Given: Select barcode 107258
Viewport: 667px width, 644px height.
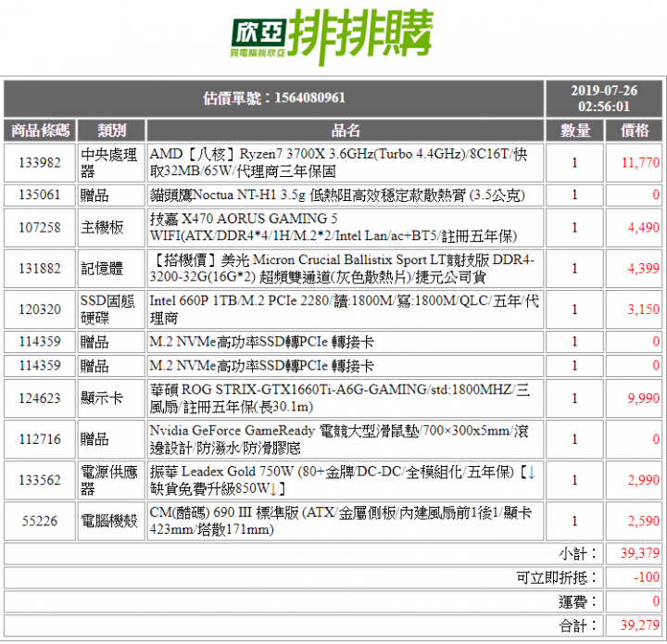Looking at the screenshot, I should (40, 228).
